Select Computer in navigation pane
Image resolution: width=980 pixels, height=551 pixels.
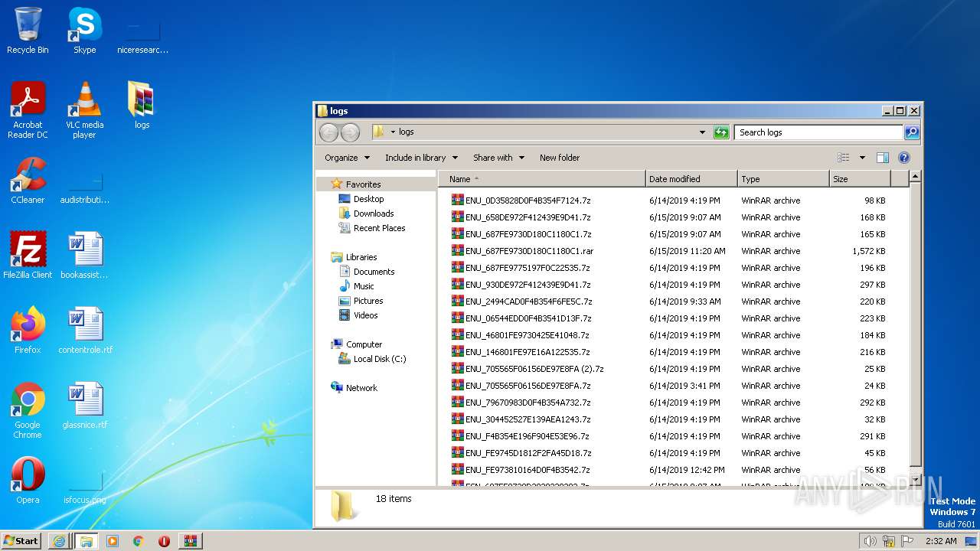[x=364, y=344]
